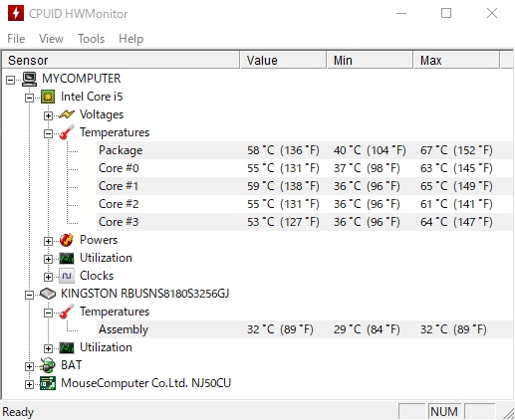Expand the BAT node
This screenshot has width=515, height=420.
coord(29,366)
